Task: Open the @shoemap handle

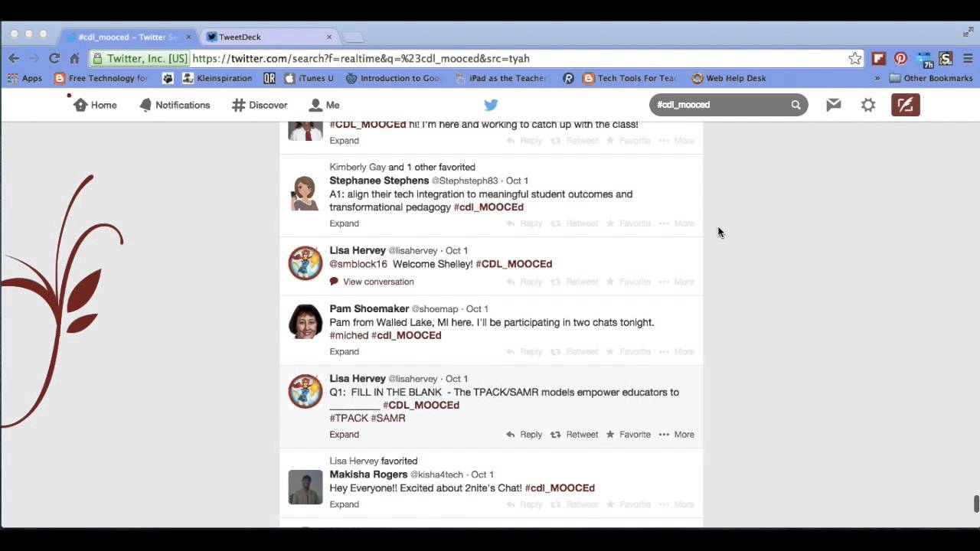Action: coord(435,309)
